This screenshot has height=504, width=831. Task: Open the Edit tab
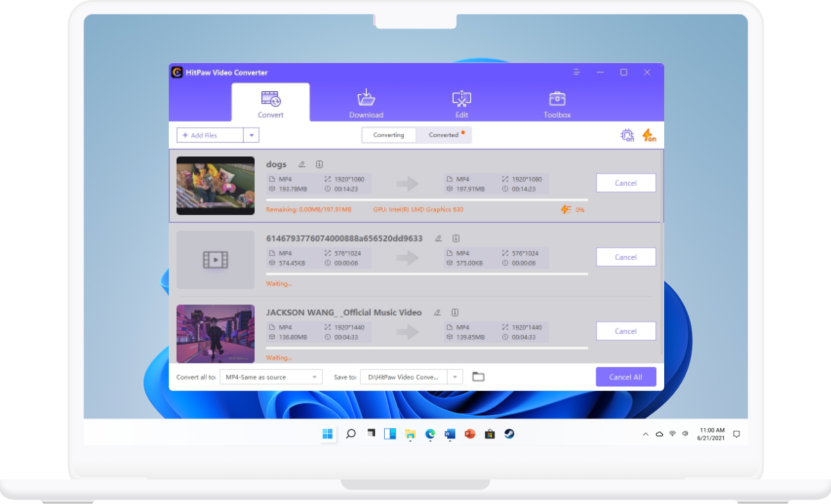click(x=462, y=104)
